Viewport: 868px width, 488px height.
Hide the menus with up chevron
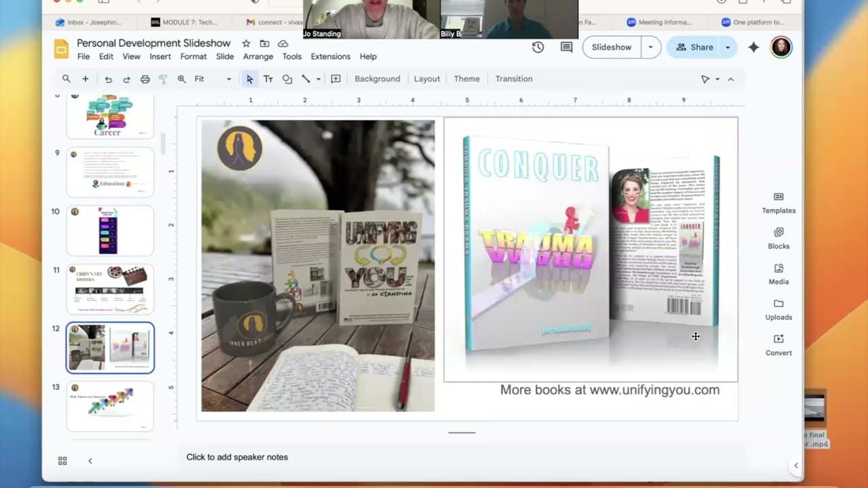click(730, 79)
